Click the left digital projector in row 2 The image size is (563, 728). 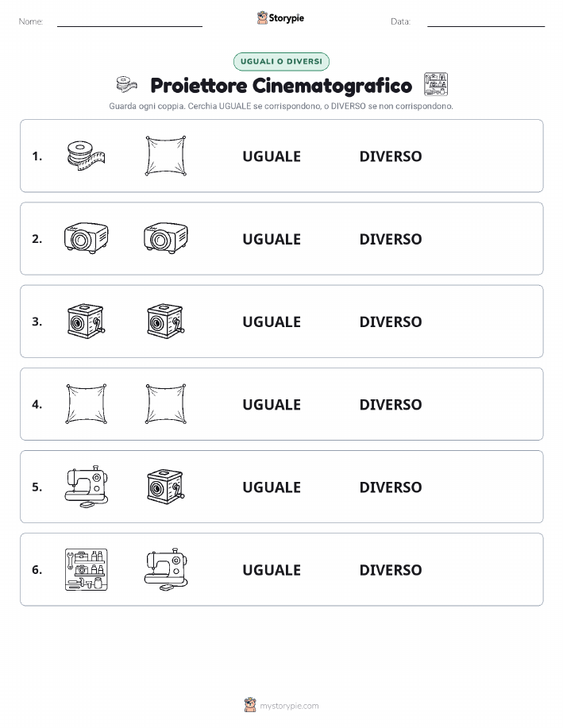click(86, 238)
